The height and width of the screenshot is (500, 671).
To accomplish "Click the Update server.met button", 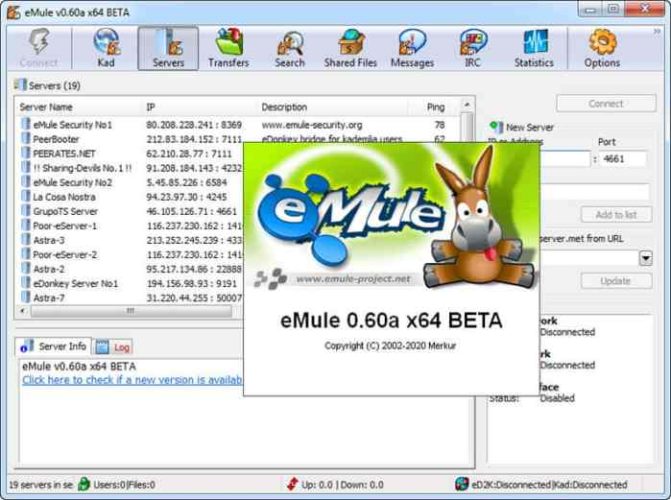I will click(616, 281).
